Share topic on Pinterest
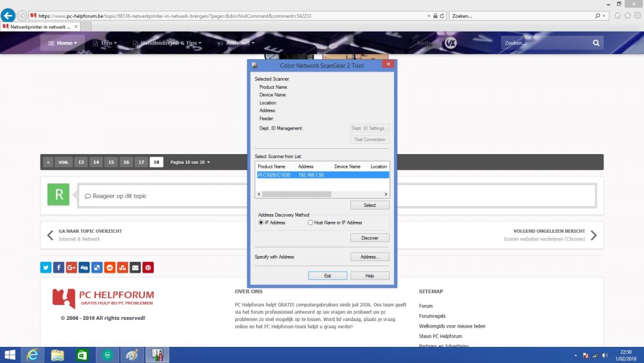 148,268
